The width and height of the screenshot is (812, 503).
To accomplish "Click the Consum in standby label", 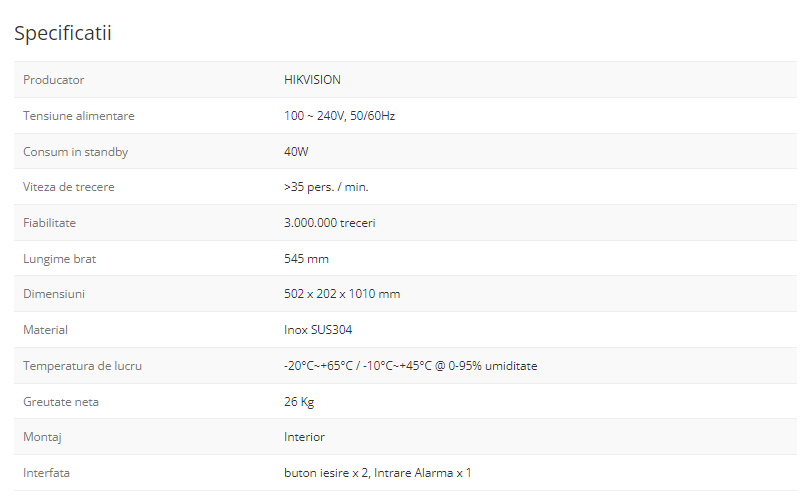I will 75,152.
